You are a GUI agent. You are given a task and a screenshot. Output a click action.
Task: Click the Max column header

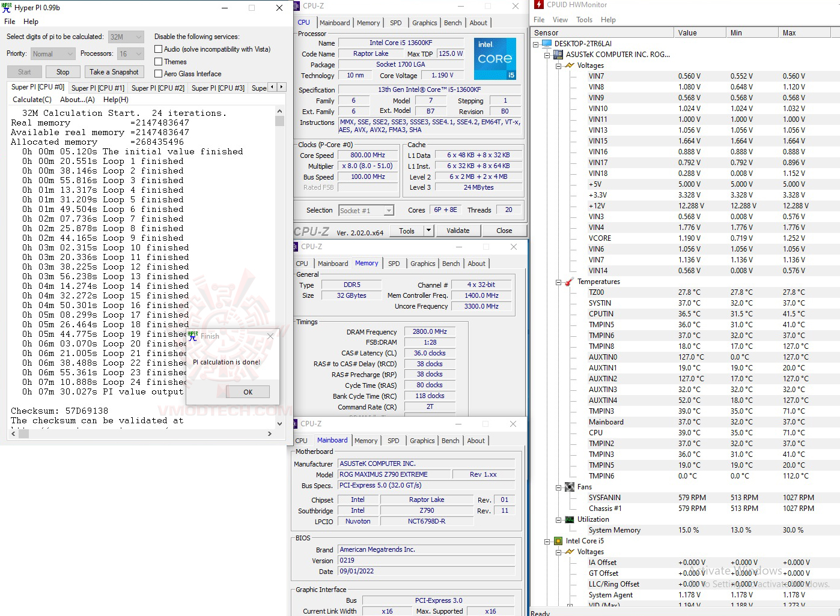click(809, 32)
